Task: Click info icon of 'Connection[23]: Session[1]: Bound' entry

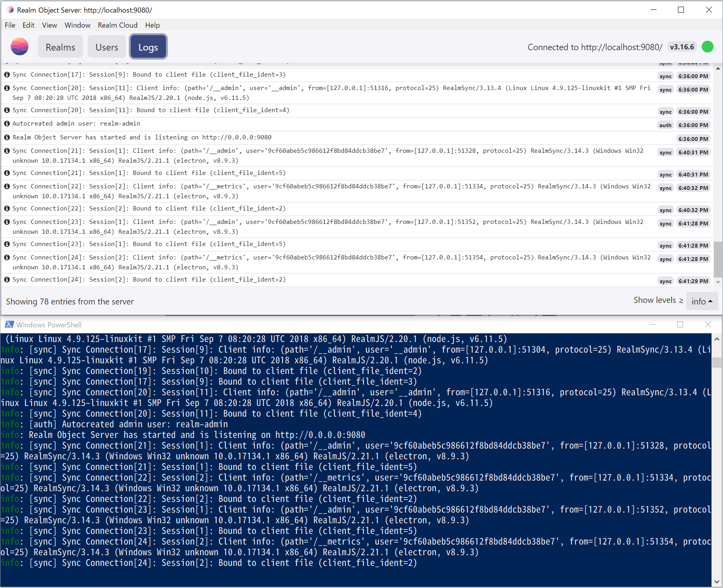Action: click(x=7, y=244)
